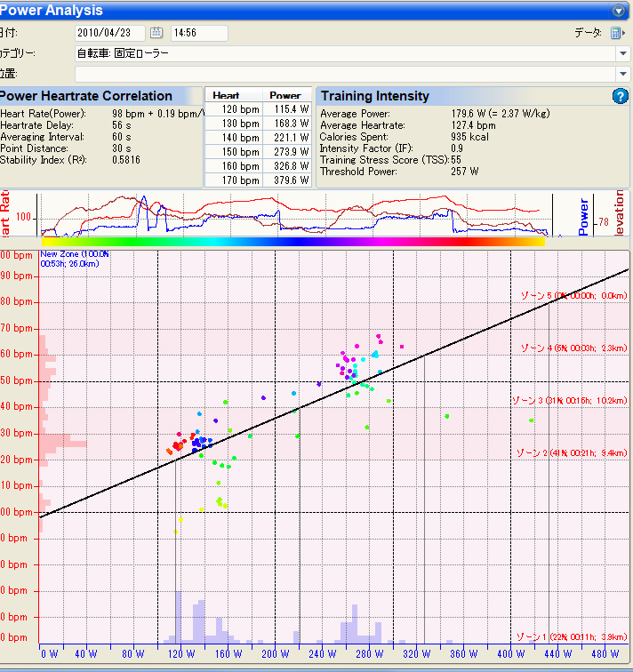Screen dimensions: 633x672
Task: Expand the location dropdown arrow
Action: 622,74
